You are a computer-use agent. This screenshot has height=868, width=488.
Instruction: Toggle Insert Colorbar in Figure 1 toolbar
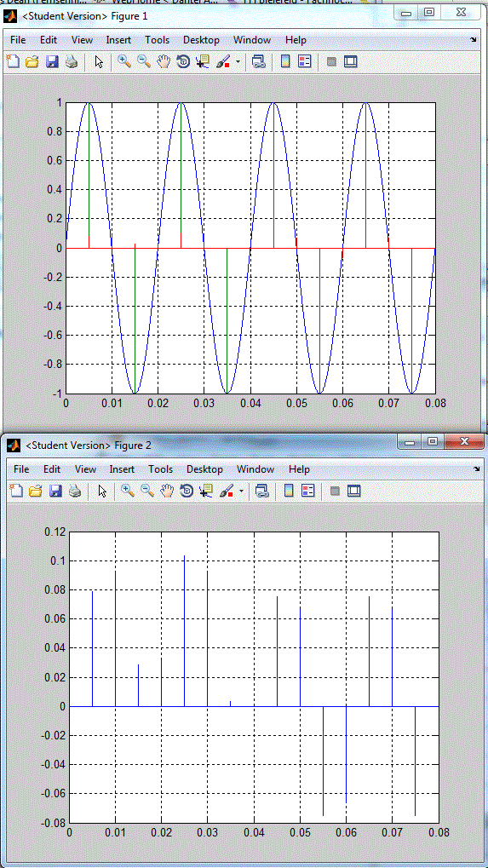pos(285,62)
